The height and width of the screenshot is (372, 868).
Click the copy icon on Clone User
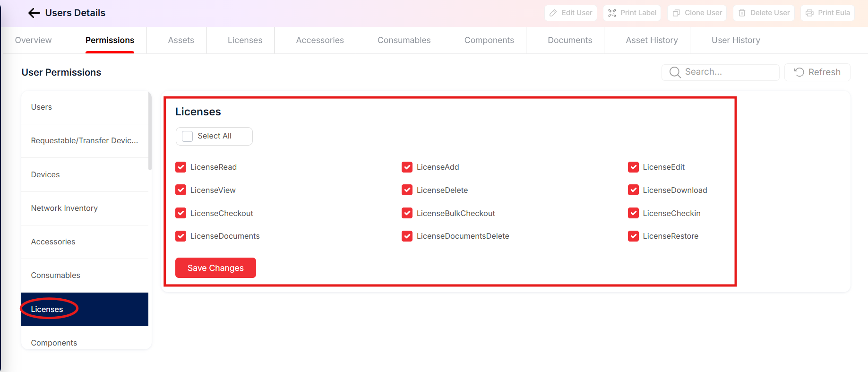coord(676,13)
